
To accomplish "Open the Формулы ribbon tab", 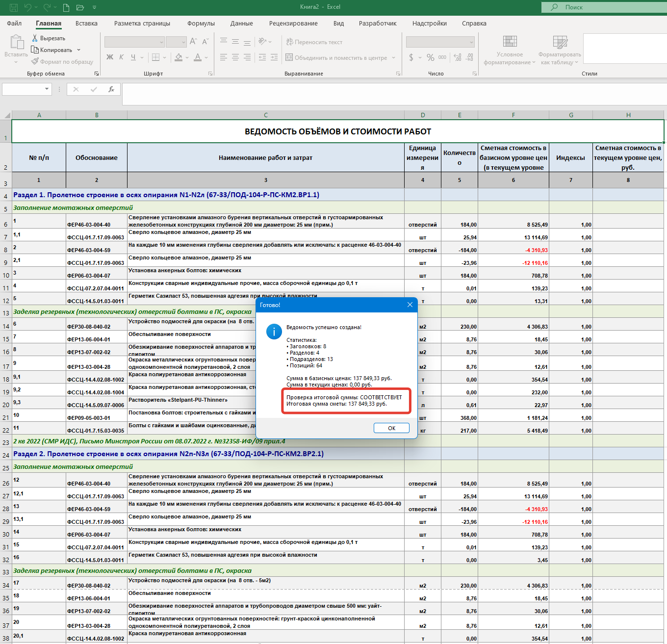I will point(201,24).
